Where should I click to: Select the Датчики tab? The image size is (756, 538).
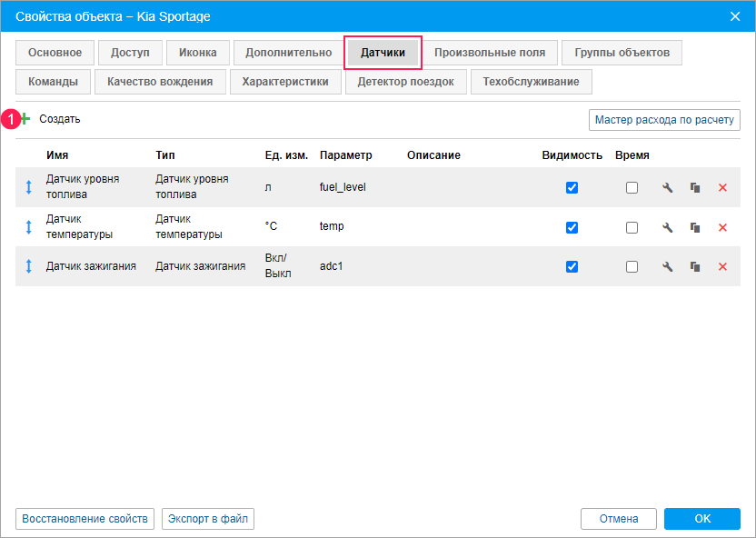(383, 53)
